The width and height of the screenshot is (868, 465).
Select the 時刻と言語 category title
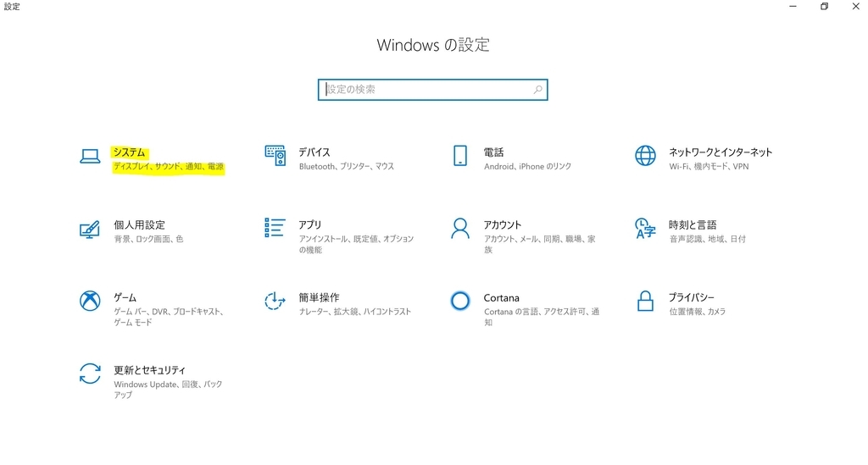[693, 225]
